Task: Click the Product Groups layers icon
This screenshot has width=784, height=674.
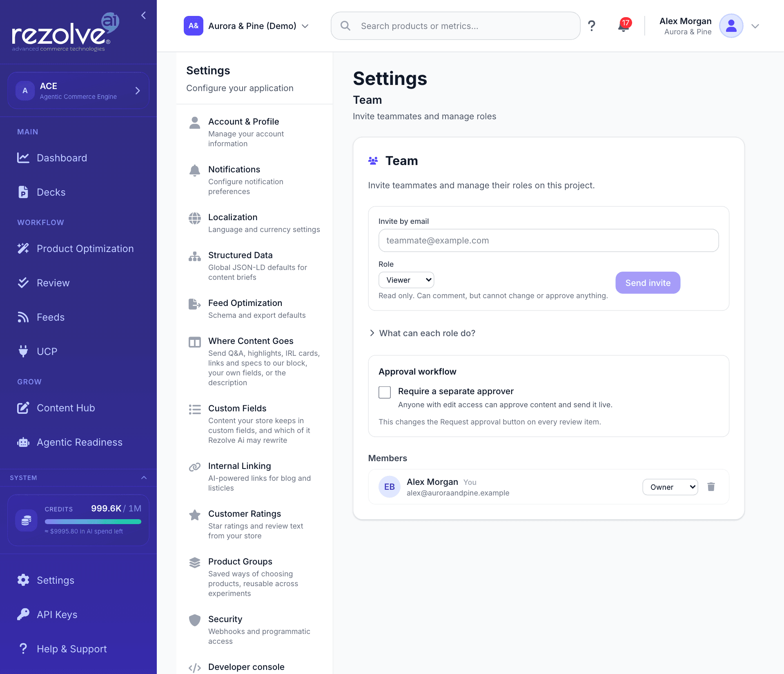Action: (x=195, y=563)
